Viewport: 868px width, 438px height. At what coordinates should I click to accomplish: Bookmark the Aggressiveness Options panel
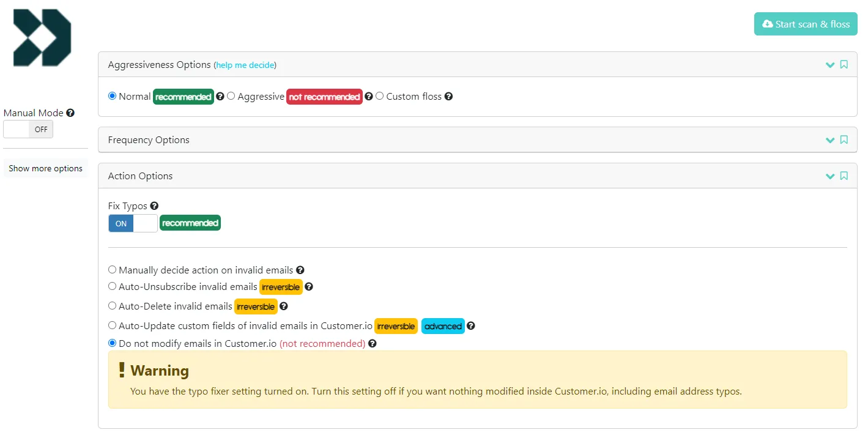pyautogui.click(x=844, y=65)
